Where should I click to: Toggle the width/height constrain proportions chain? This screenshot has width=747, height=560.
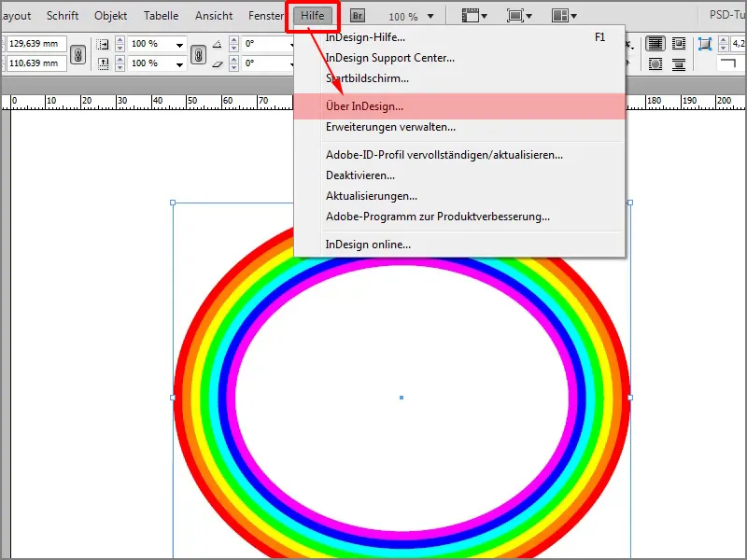point(78,52)
